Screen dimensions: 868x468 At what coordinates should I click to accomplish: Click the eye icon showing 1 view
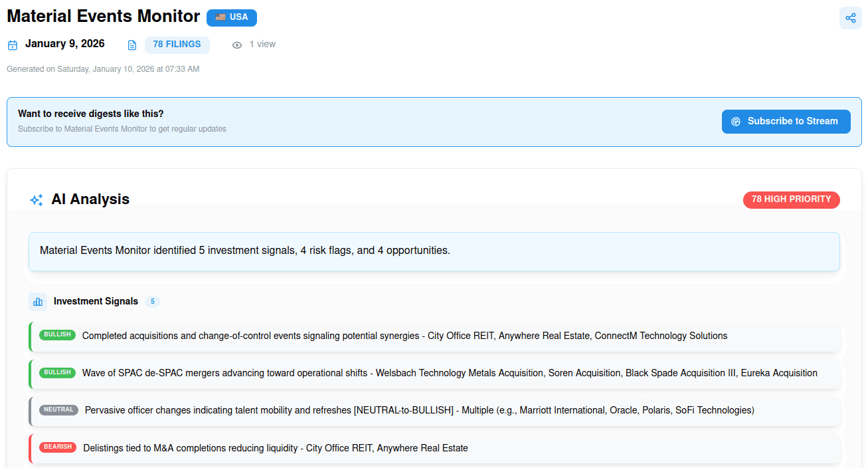(x=236, y=44)
